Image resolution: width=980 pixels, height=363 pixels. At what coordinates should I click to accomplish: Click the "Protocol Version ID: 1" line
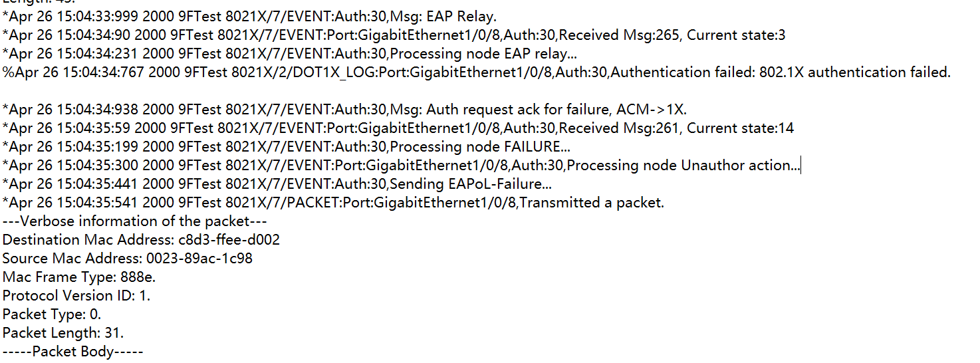coord(76,296)
